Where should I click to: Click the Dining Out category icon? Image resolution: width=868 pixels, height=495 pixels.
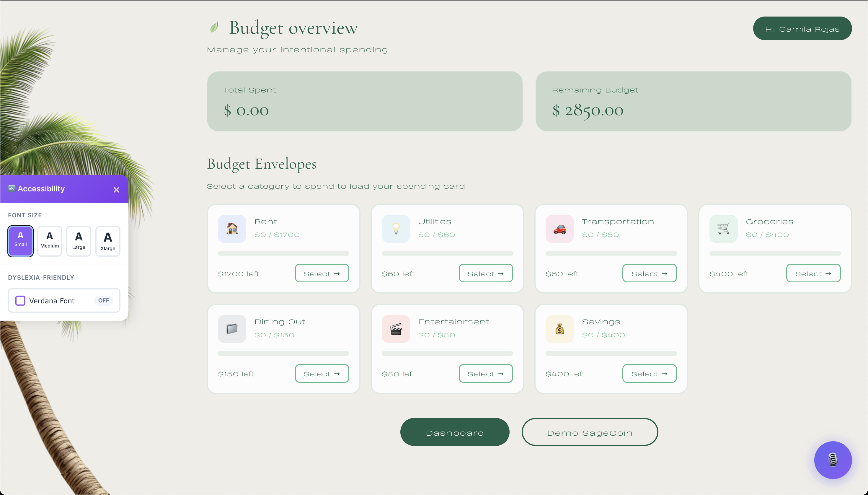[232, 329]
